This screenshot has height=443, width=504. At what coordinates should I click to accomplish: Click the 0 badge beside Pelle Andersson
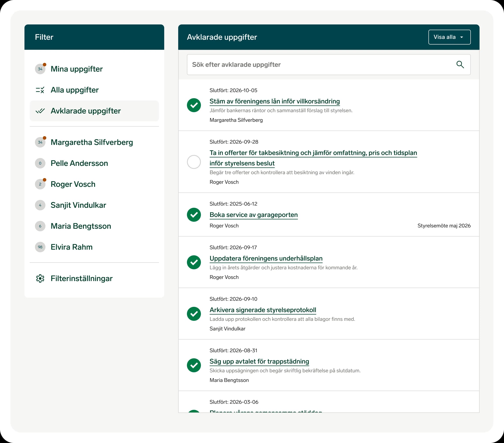(40, 163)
